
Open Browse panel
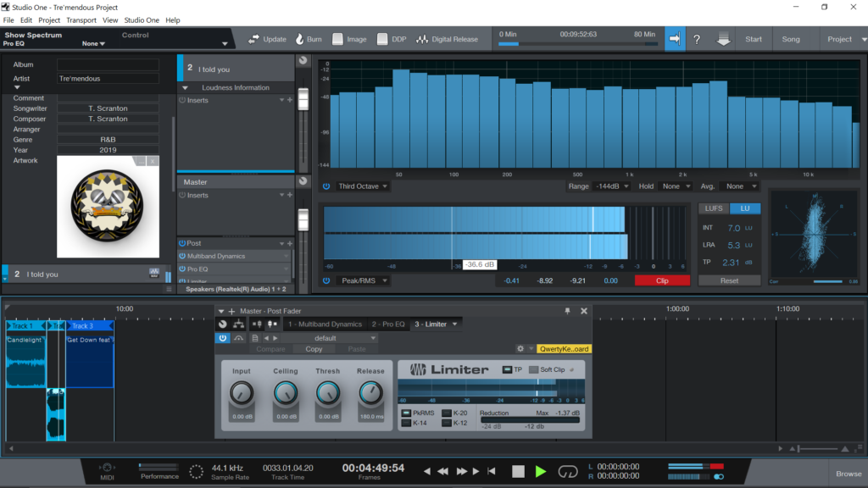click(x=848, y=474)
